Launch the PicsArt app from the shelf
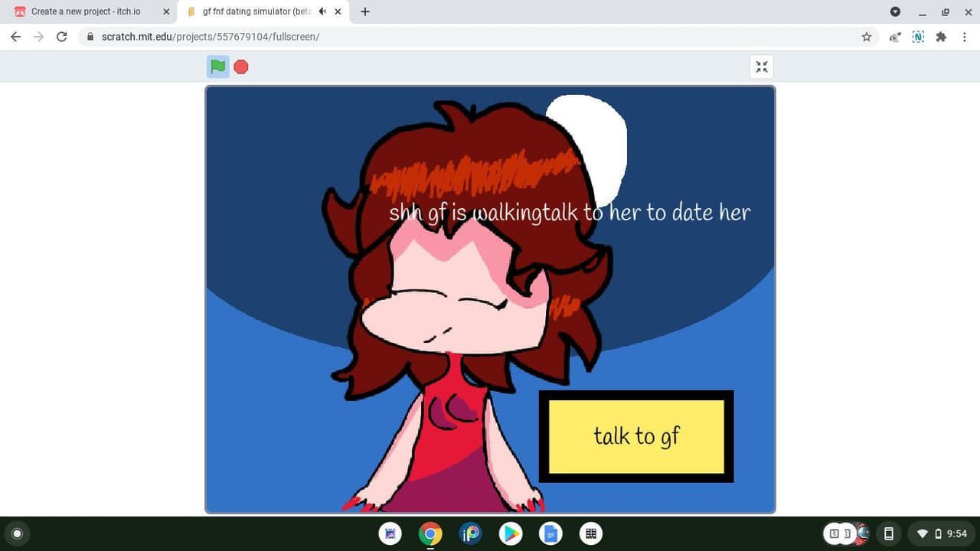 tap(470, 533)
